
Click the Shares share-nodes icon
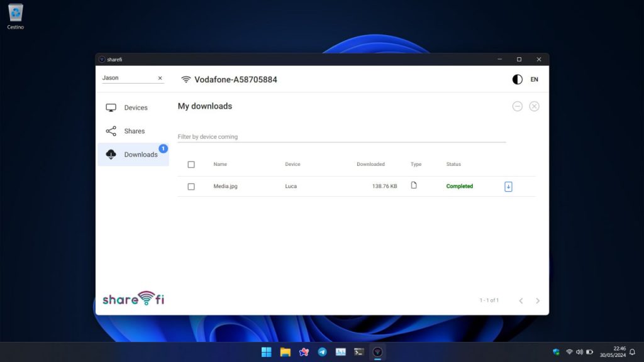111,131
